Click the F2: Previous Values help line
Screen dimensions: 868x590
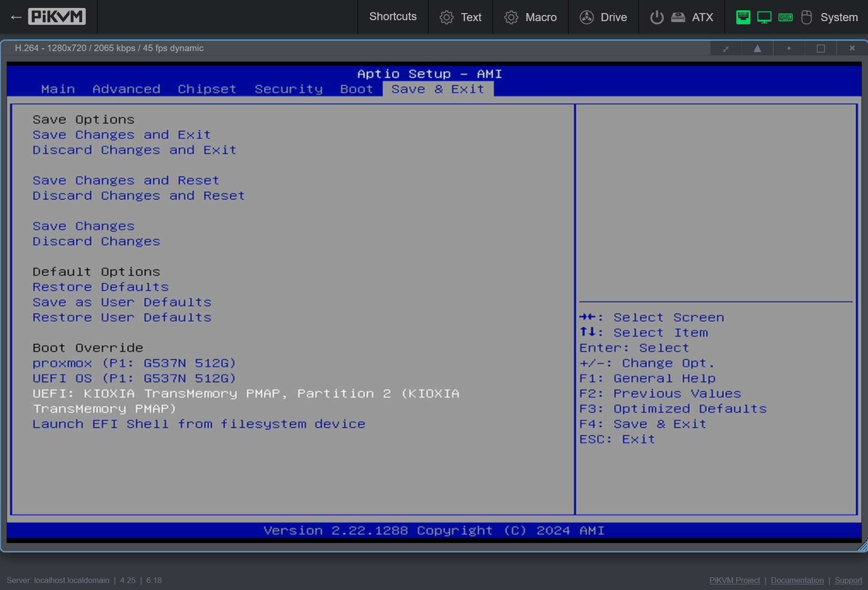660,394
